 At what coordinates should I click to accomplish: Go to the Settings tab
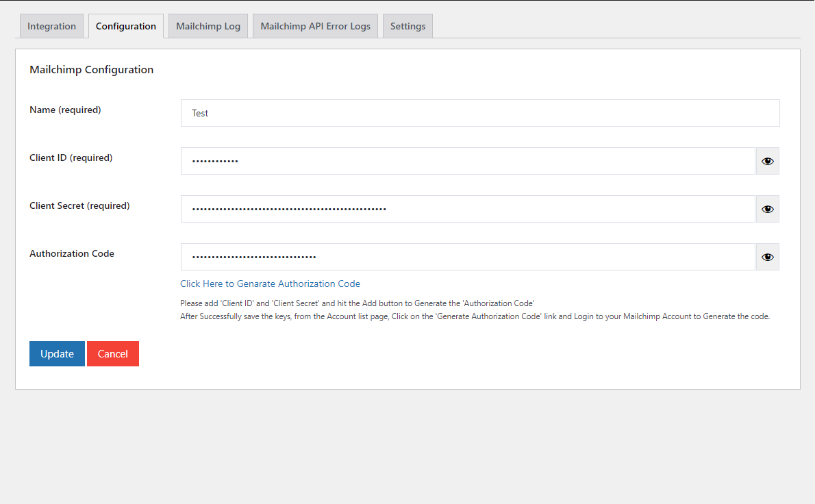[407, 26]
